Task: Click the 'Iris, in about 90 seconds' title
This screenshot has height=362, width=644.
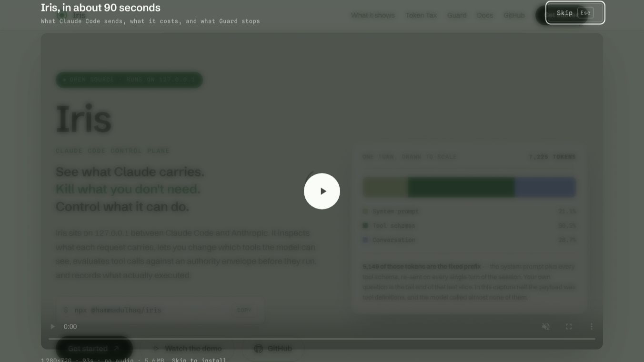Action: coord(101,8)
